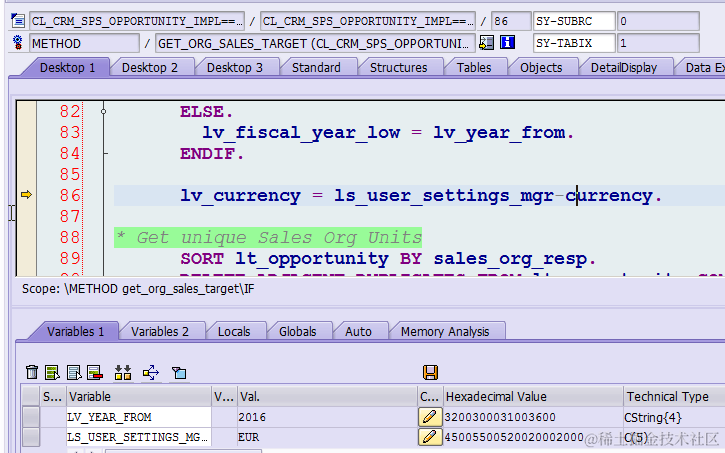The width and height of the screenshot is (725, 453).
Task: Click the lv_currency assignment on line 86
Action: (x=421, y=196)
